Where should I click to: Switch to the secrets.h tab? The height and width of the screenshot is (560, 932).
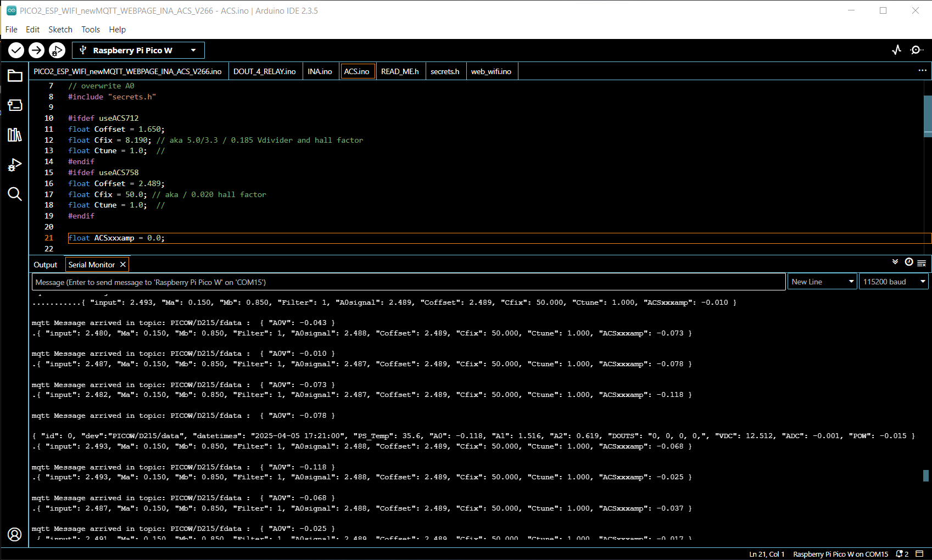point(445,71)
